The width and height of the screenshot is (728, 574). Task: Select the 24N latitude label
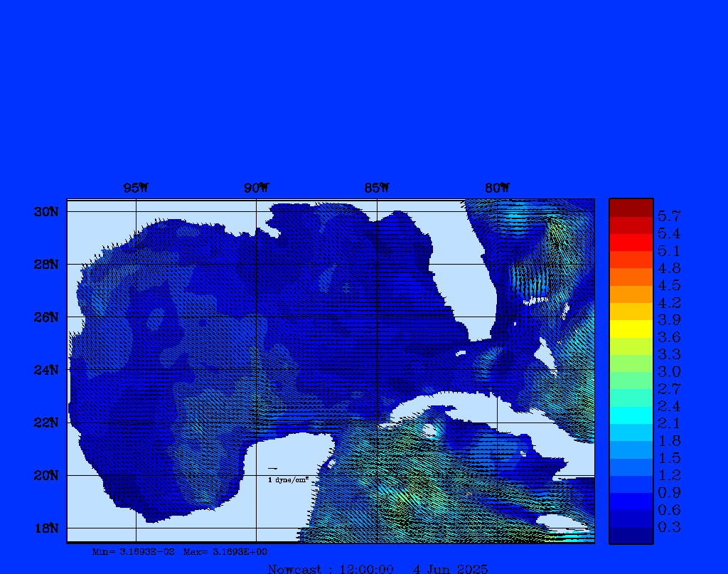click(45, 370)
